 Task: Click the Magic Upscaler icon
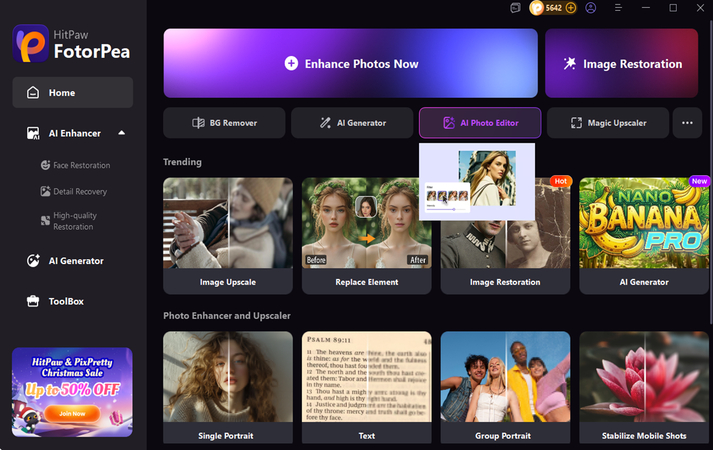576,123
